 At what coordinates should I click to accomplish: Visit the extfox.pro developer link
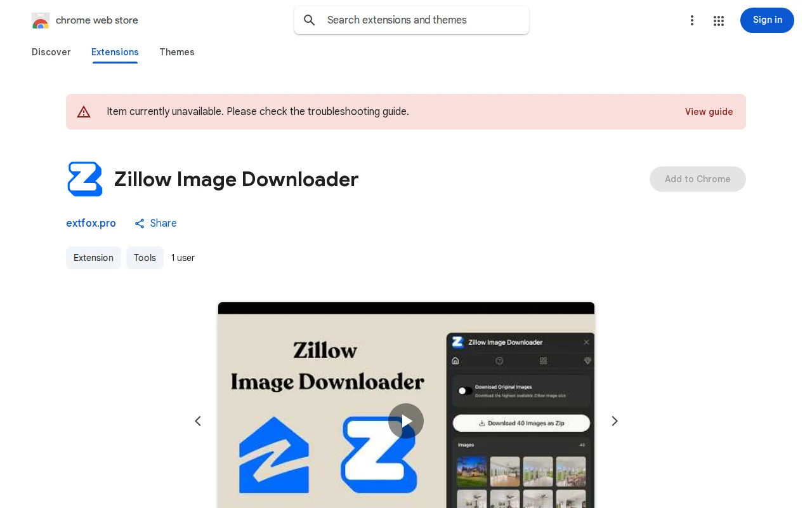tap(91, 224)
